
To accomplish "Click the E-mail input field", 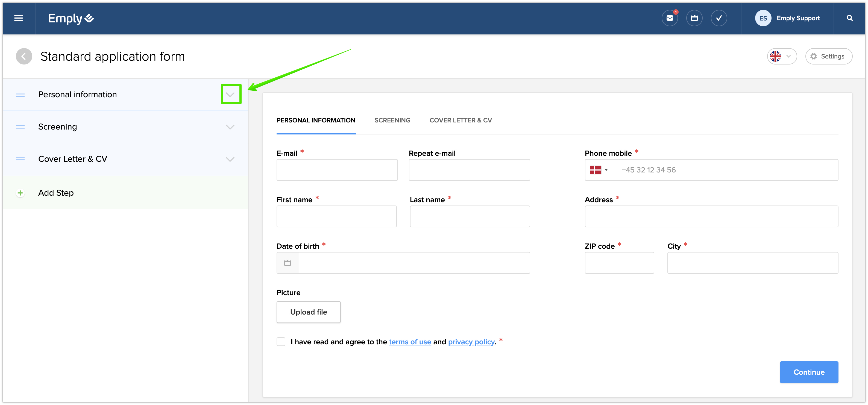I will coord(337,170).
